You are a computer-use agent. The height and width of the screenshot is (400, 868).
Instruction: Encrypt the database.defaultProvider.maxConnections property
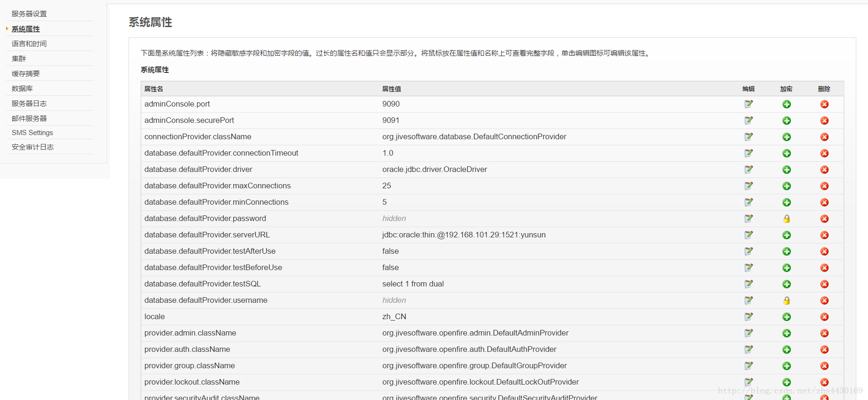pyautogui.click(x=787, y=186)
